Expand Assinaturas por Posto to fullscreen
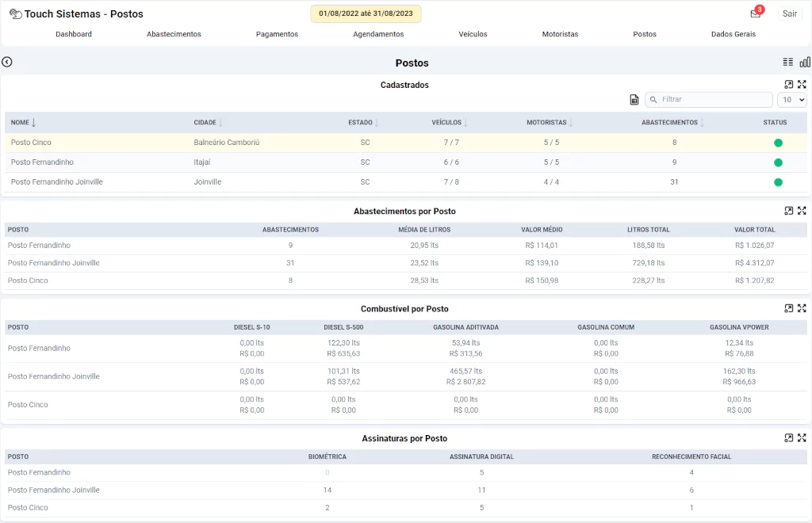 [802, 437]
